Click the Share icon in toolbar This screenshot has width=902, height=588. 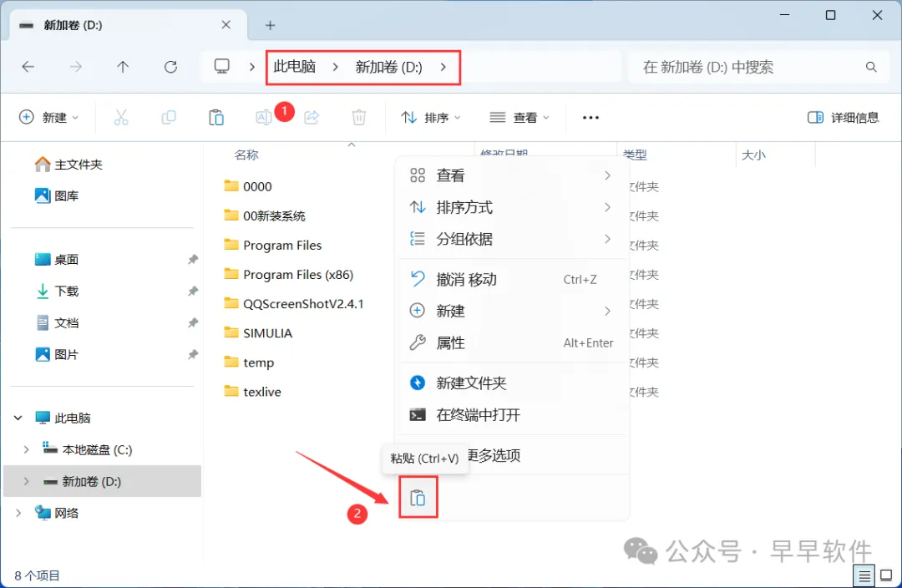(x=312, y=118)
